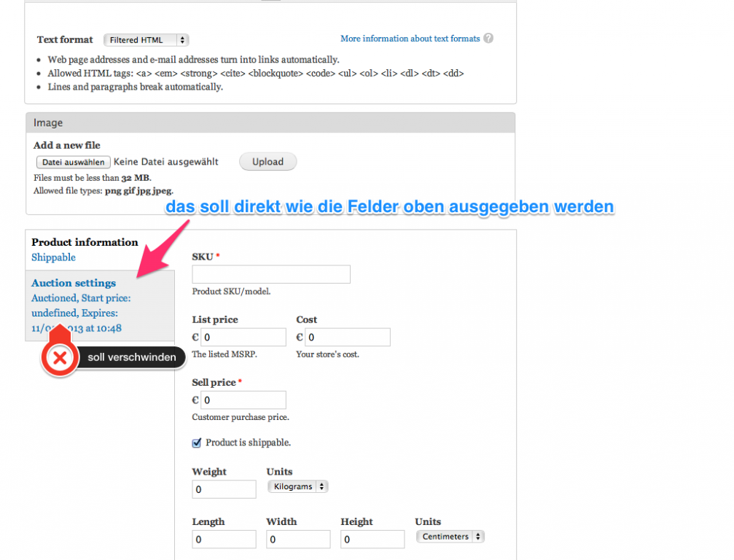Click the Width input field
This screenshot has width=734, height=560.
[298, 540]
